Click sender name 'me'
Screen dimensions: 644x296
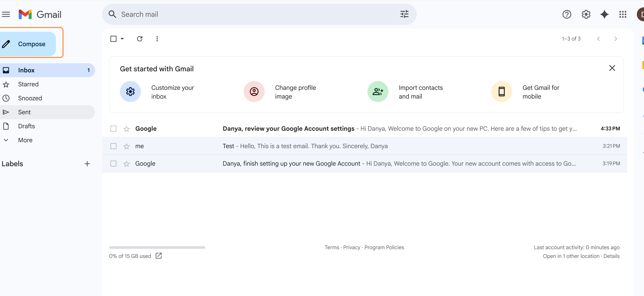tap(139, 146)
